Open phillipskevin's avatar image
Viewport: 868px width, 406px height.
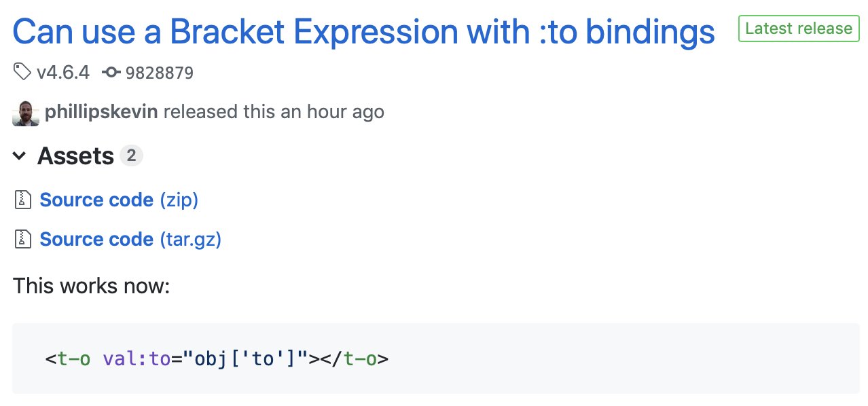(x=26, y=113)
